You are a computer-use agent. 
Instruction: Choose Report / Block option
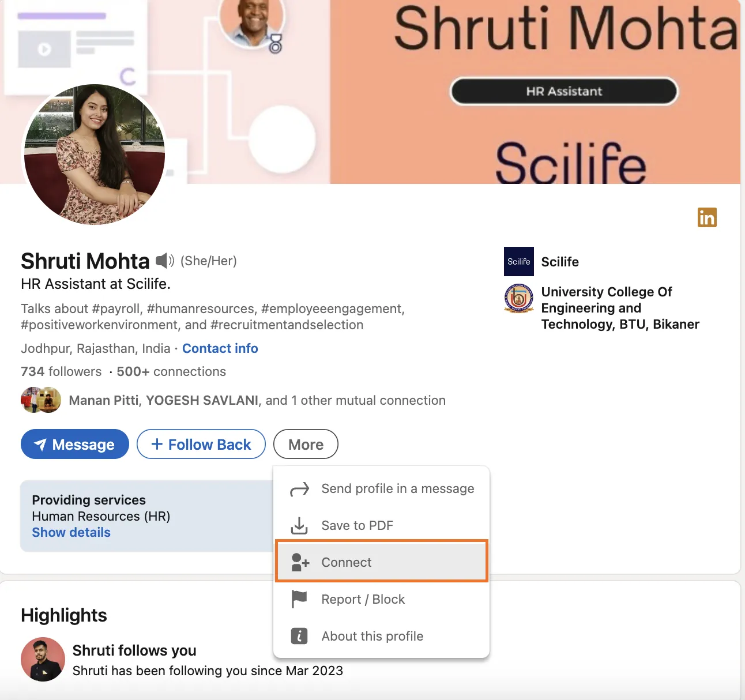tap(382, 599)
